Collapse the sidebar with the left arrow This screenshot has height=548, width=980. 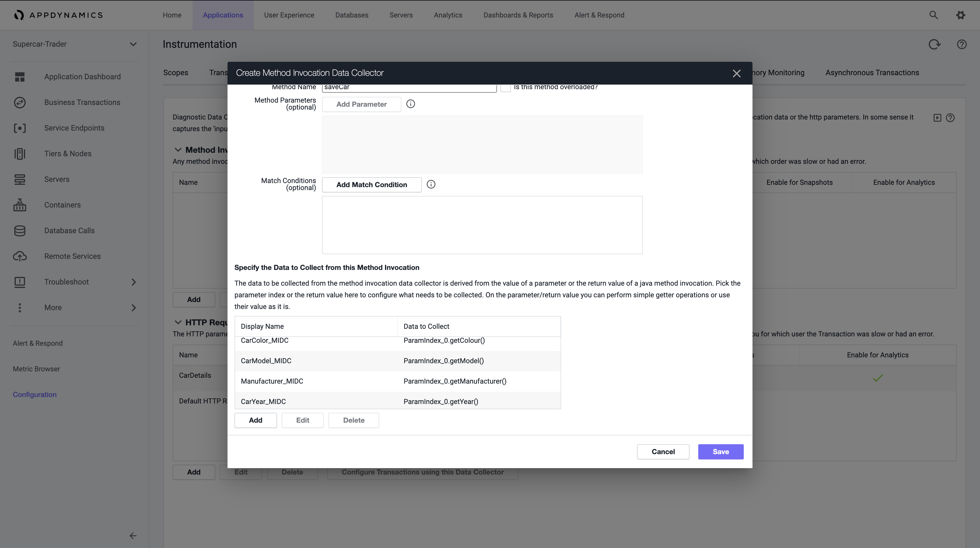[133, 536]
